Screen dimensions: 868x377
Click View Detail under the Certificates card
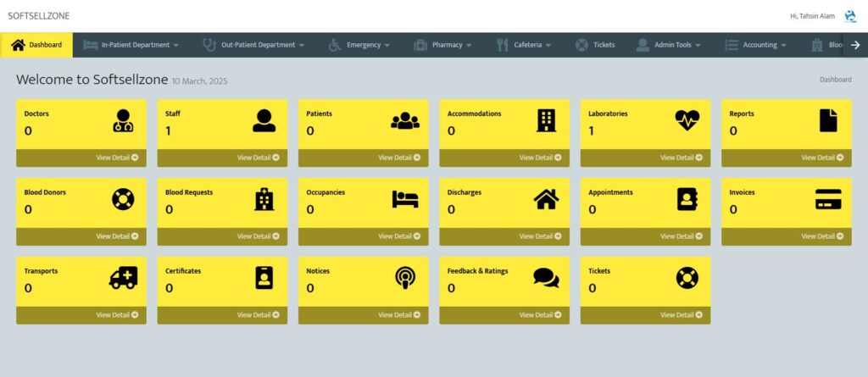(258, 315)
